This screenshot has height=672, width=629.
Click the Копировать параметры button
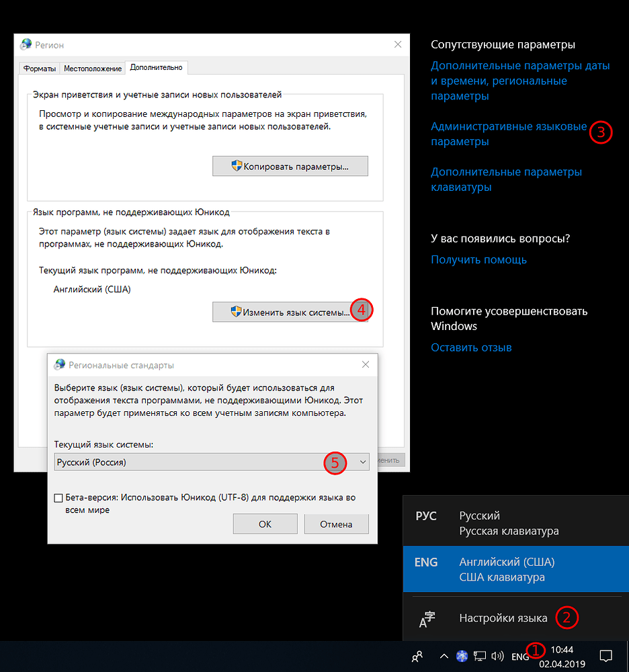pos(290,166)
